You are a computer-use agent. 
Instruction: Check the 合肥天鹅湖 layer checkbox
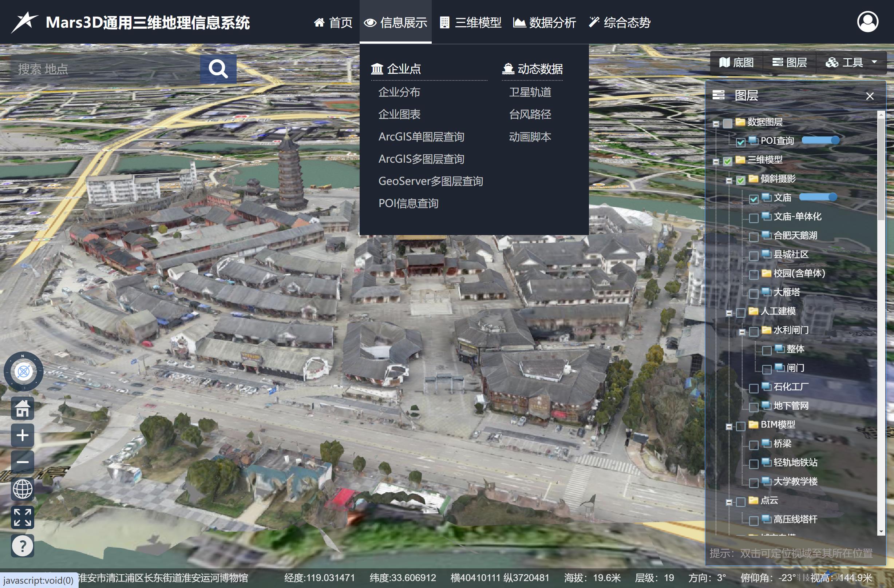[x=753, y=237]
